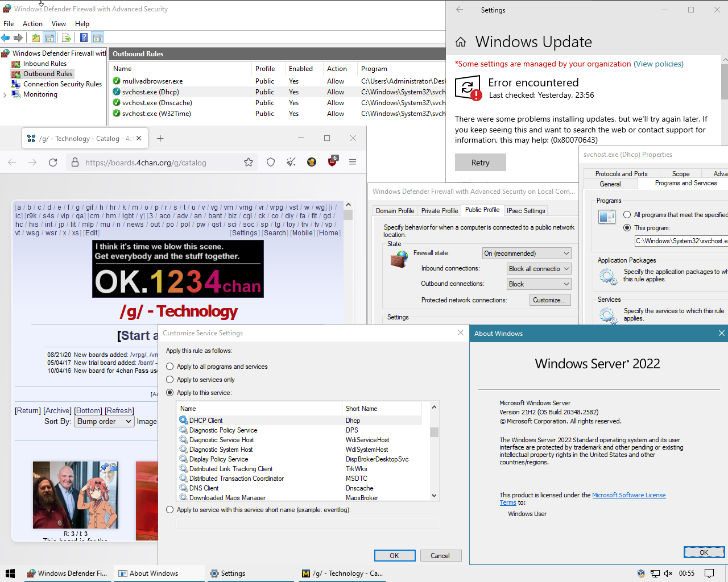Open the View policies link

(x=659, y=64)
